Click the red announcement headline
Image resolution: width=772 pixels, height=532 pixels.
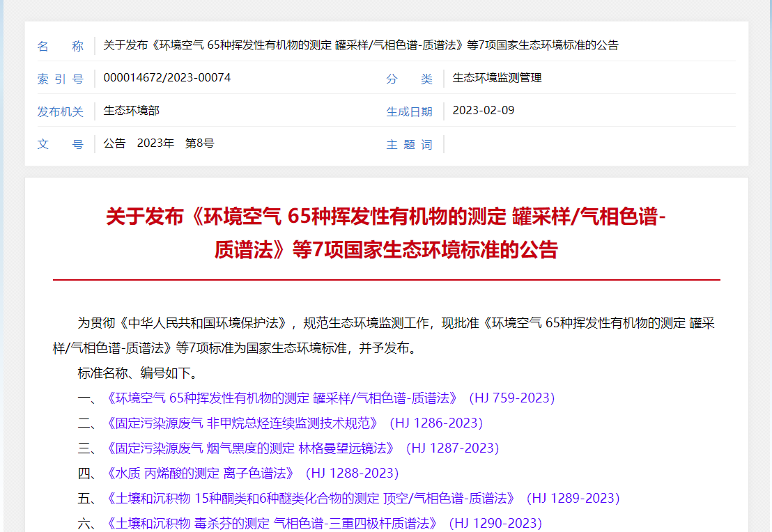click(x=386, y=233)
